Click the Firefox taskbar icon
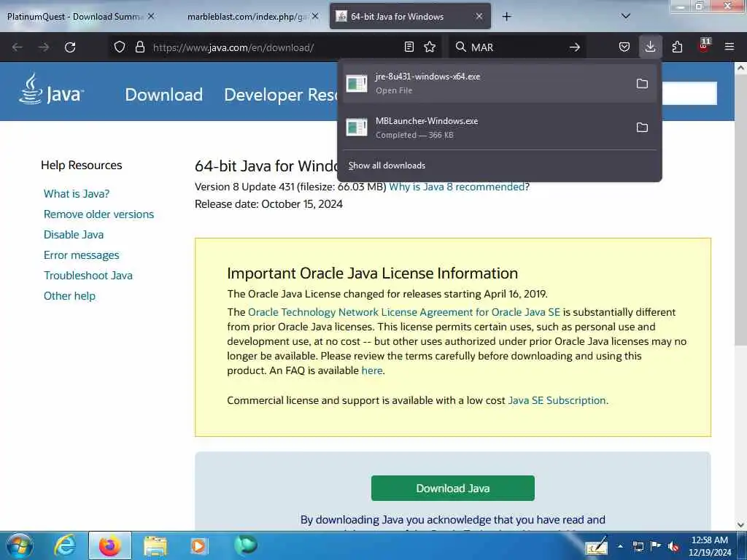This screenshot has height=560, width=747. (109, 545)
